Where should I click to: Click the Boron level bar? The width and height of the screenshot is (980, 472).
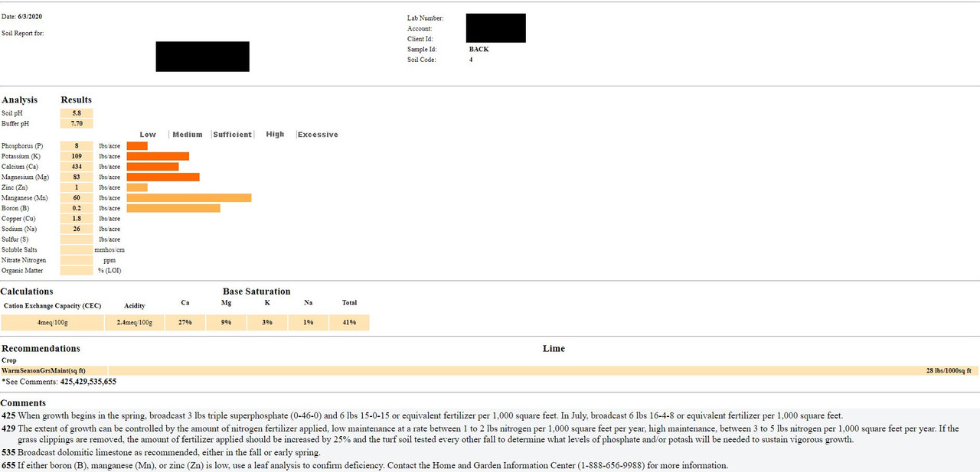click(174, 208)
